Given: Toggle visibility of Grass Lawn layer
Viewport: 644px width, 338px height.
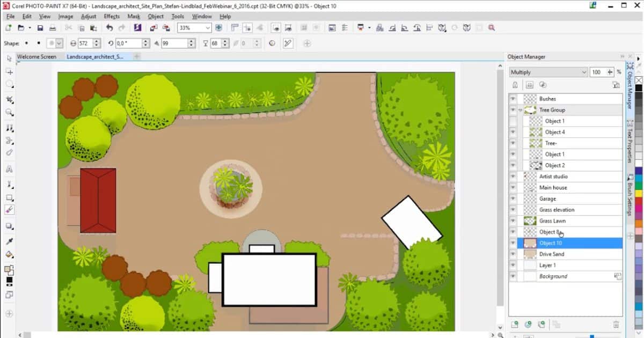Looking at the screenshot, I should [x=513, y=221].
